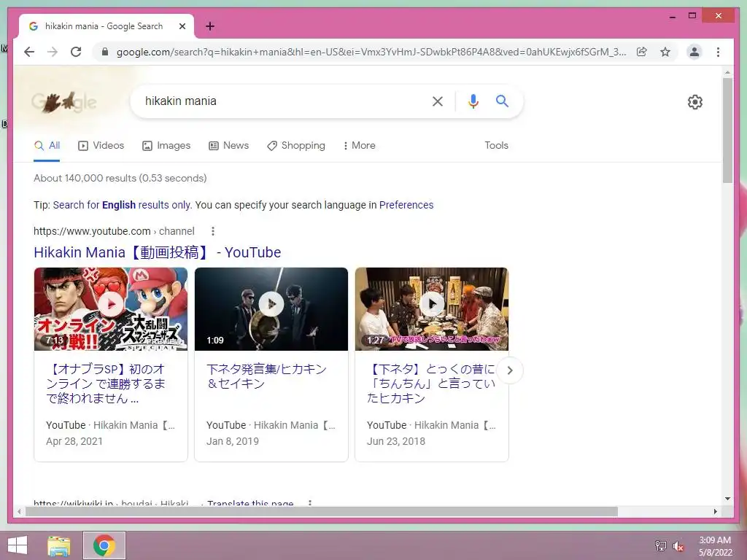The image size is (747, 560).
Task: Click the horizontal scrollbar thumb
Action: click(322, 511)
